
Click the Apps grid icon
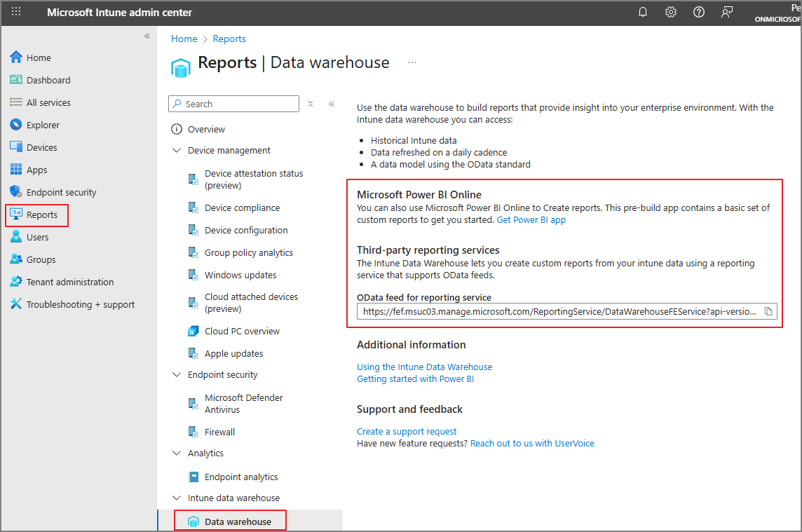click(x=16, y=170)
